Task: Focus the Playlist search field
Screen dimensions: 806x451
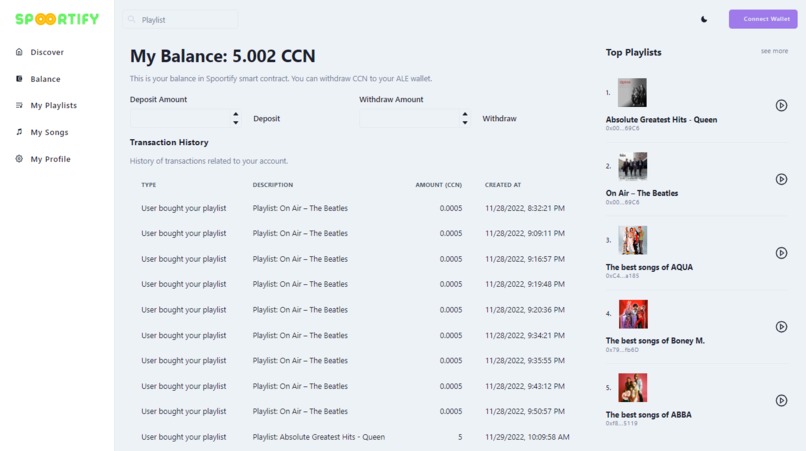Action: 181,20
